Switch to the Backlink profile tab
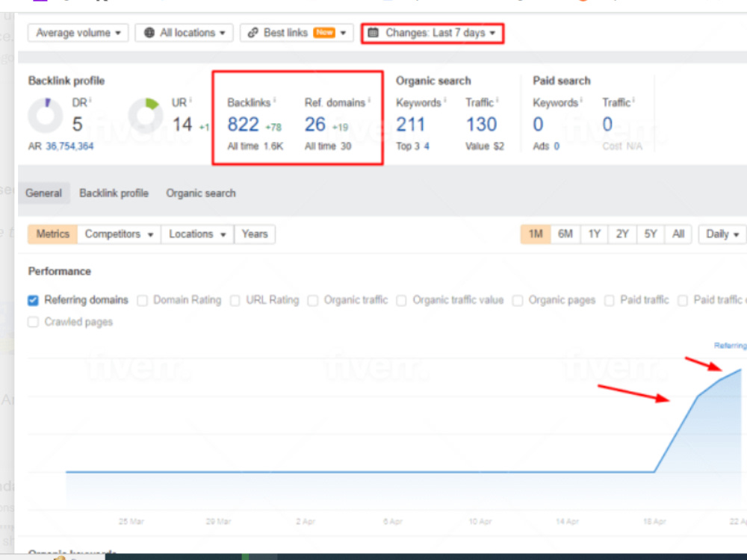The height and width of the screenshot is (560, 747). point(114,193)
